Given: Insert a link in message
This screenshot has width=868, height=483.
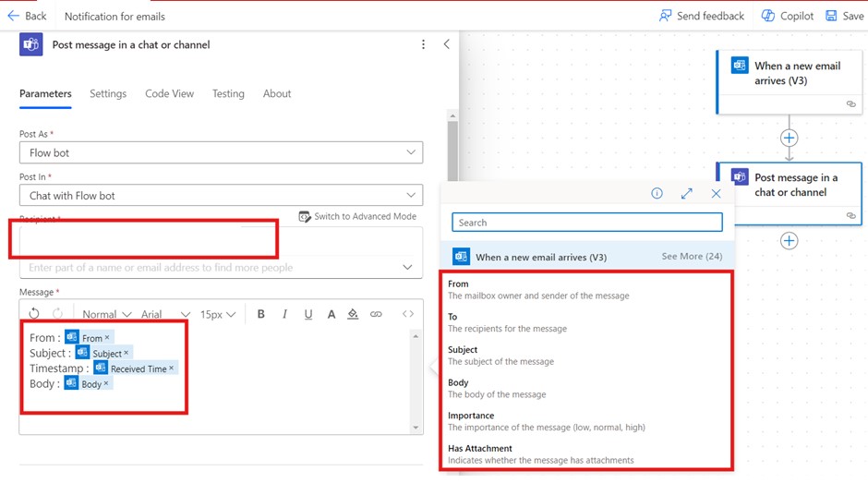Looking at the screenshot, I should point(376,314).
